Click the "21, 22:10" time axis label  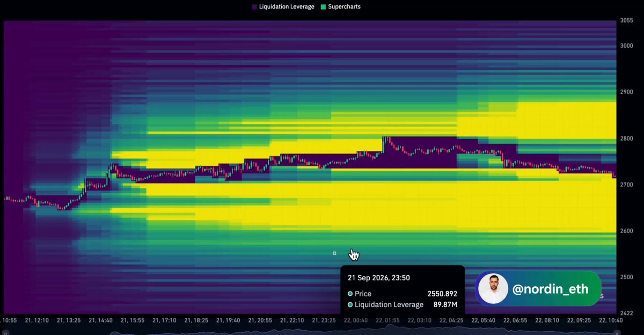[292, 320]
